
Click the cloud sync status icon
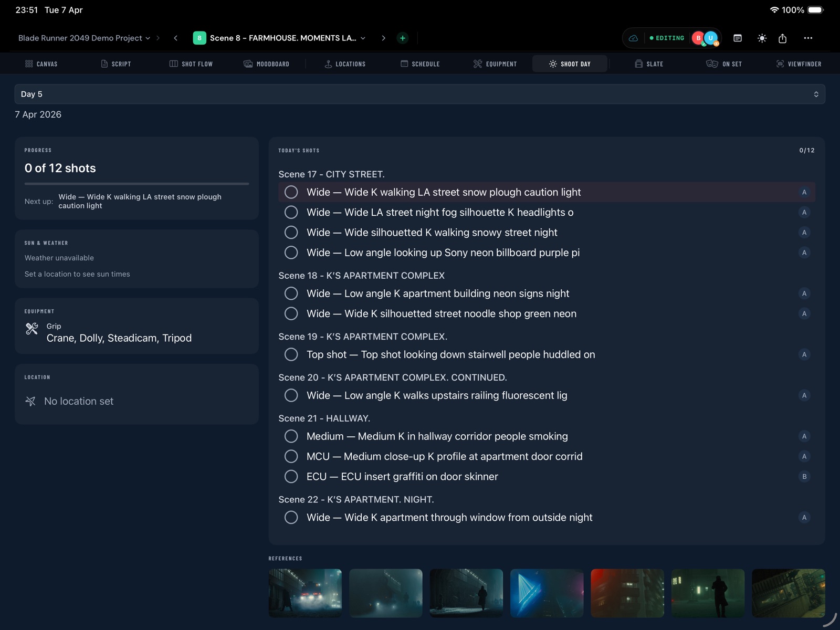pos(634,38)
